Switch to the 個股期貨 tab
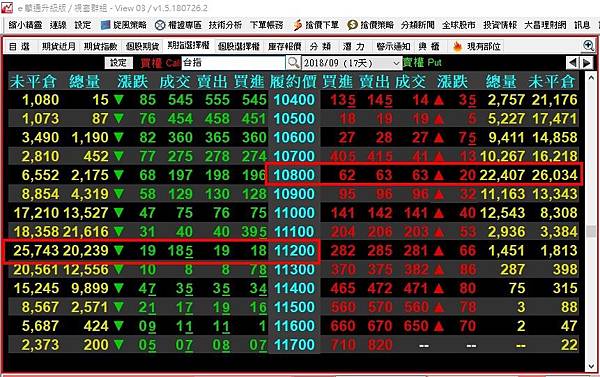This screenshot has height=377, width=600. tap(142, 47)
